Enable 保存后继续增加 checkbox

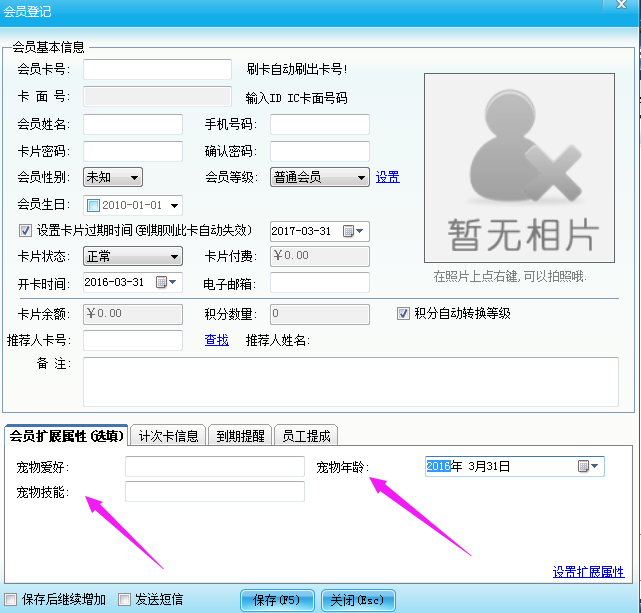[x=11, y=600]
